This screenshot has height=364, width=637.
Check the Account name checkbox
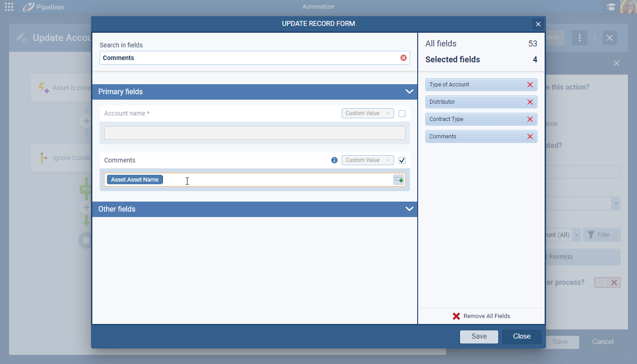402,113
